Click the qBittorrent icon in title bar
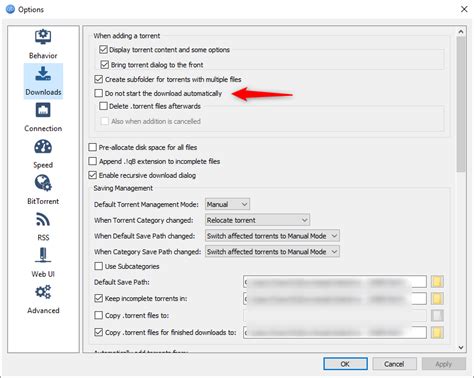 coord(10,9)
